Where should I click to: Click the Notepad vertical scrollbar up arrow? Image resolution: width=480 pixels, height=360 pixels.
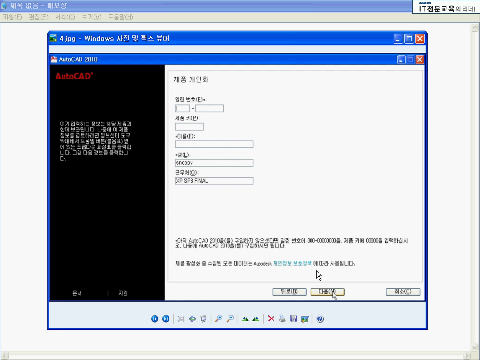coord(475,28)
